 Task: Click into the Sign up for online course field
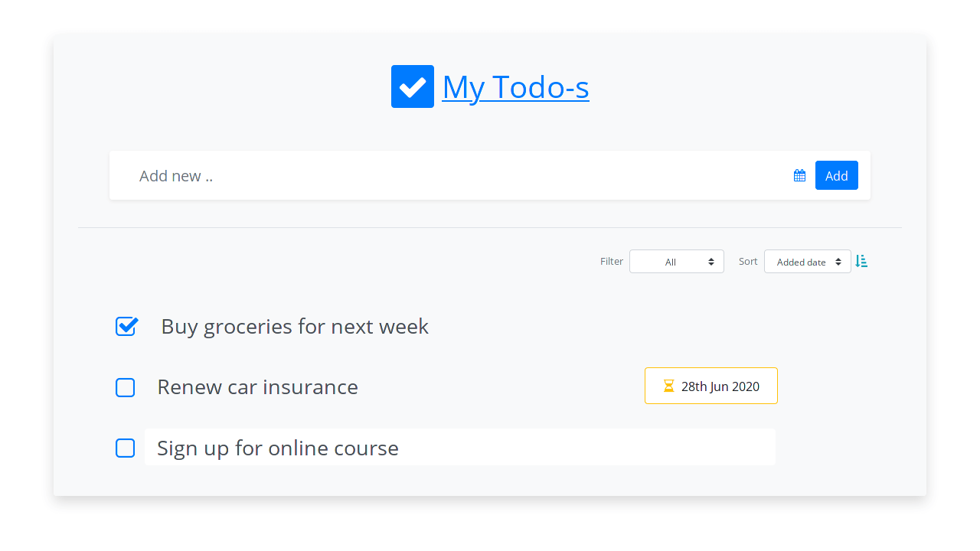pos(459,448)
